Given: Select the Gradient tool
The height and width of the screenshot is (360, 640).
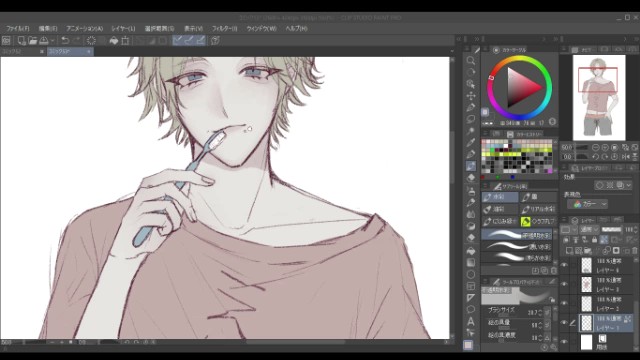Looking at the screenshot, I should point(471,262).
